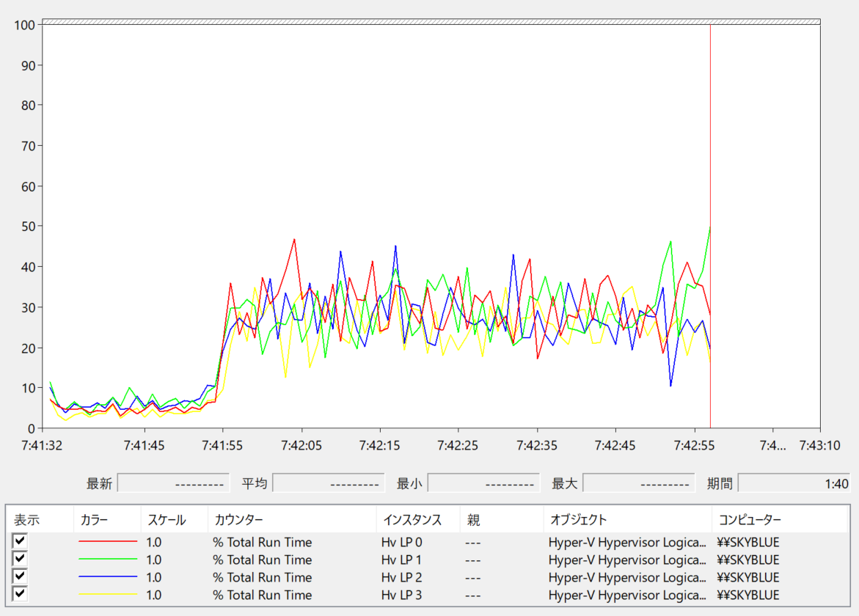Uncheck the Hv LP 0 display checkbox

pos(20,541)
